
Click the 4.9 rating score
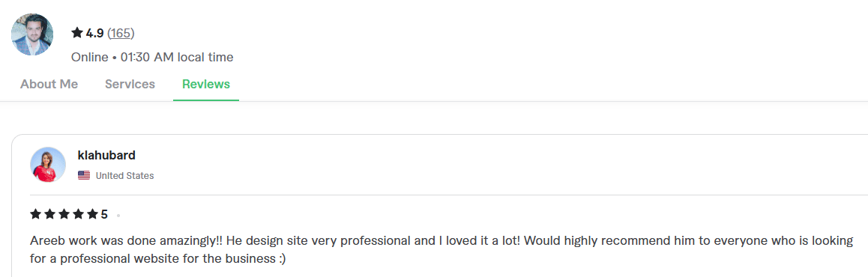(x=94, y=33)
